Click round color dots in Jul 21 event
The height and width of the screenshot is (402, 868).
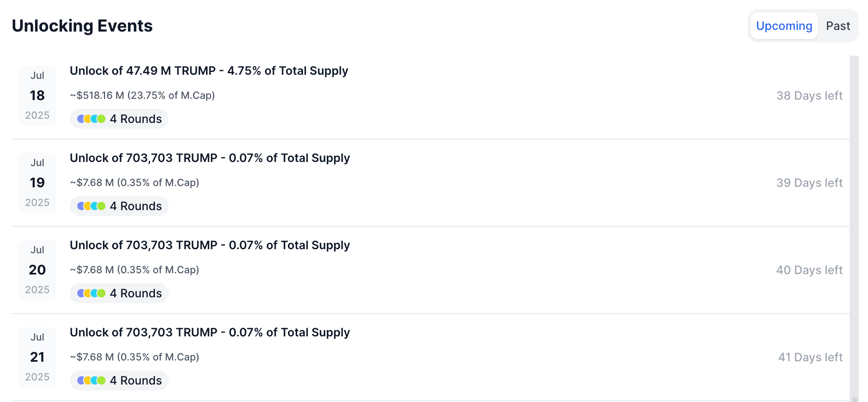pos(91,380)
